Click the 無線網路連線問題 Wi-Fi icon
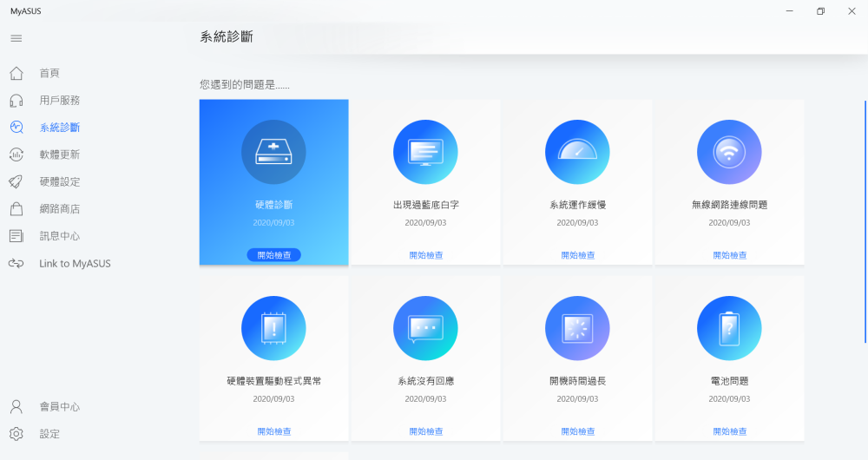 [x=729, y=152]
